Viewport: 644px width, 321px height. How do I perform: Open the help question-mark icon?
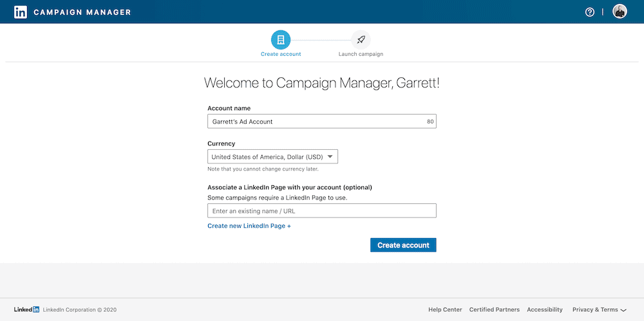[590, 12]
